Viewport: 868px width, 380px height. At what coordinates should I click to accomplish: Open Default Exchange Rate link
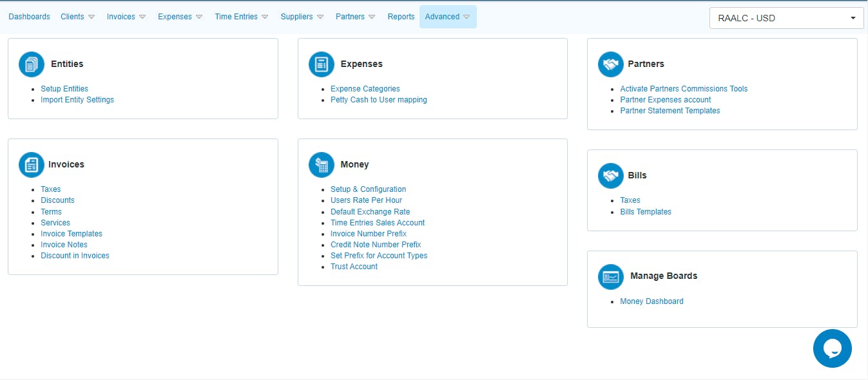(x=370, y=212)
